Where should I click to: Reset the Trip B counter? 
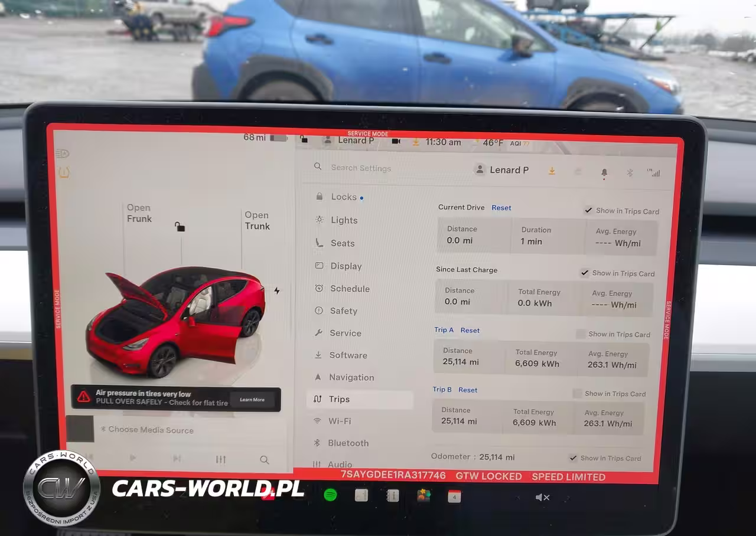tap(468, 390)
